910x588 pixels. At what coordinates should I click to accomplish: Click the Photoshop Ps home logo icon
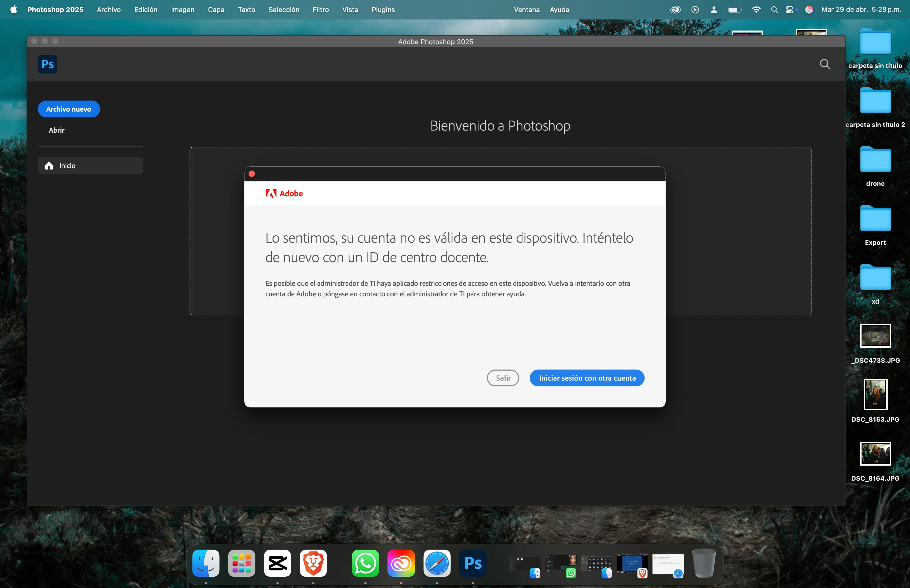coord(47,64)
